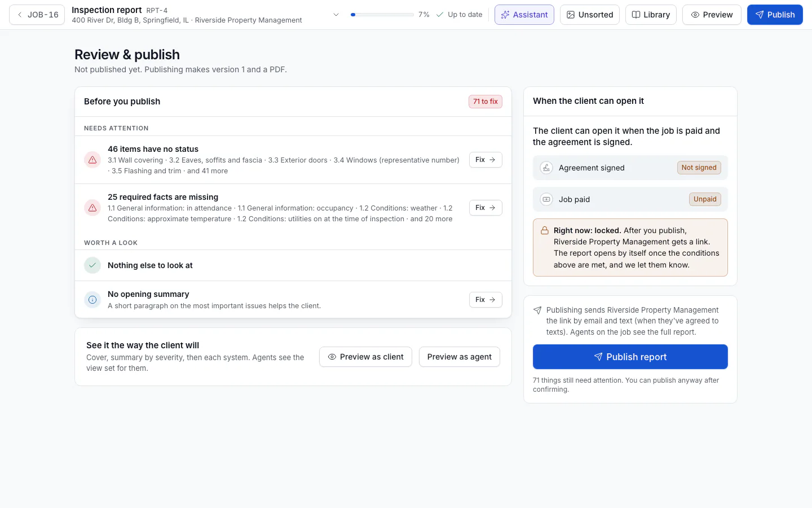Image resolution: width=812 pixels, height=508 pixels.
Task: Click the 'See it the way the client will' heading
Action: click(x=143, y=345)
